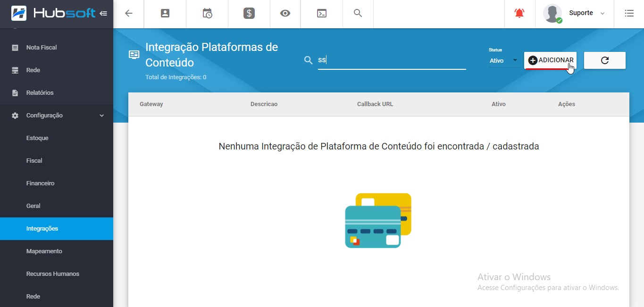The height and width of the screenshot is (307, 644).
Task: Click the integration search input field
Action: point(392,60)
